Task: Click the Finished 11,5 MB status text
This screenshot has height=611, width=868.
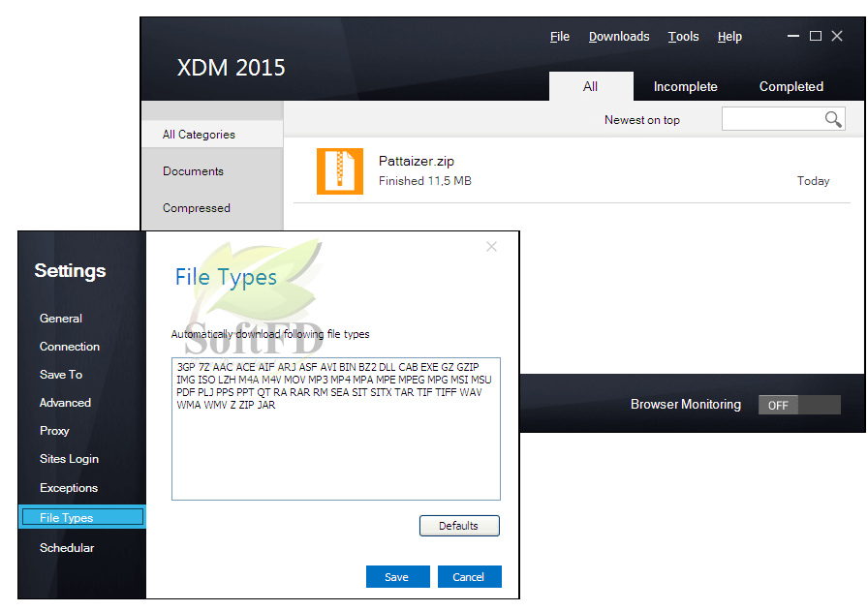Action: click(425, 181)
